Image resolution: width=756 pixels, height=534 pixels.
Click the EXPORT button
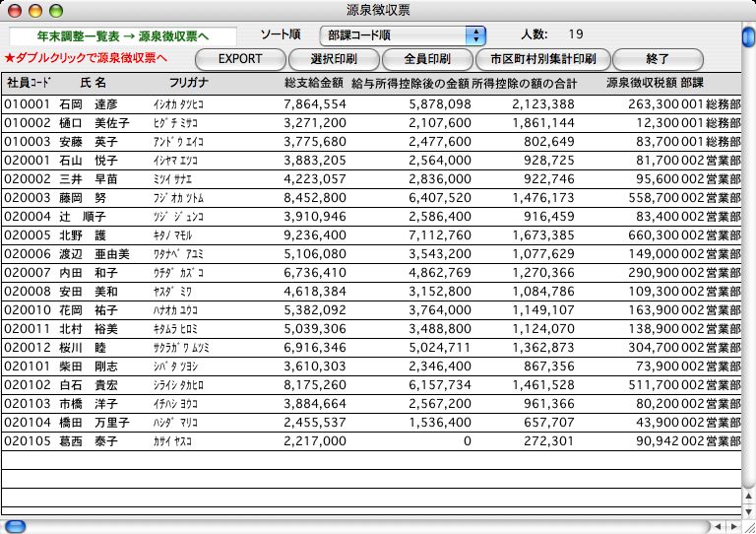tap(240, 58)
